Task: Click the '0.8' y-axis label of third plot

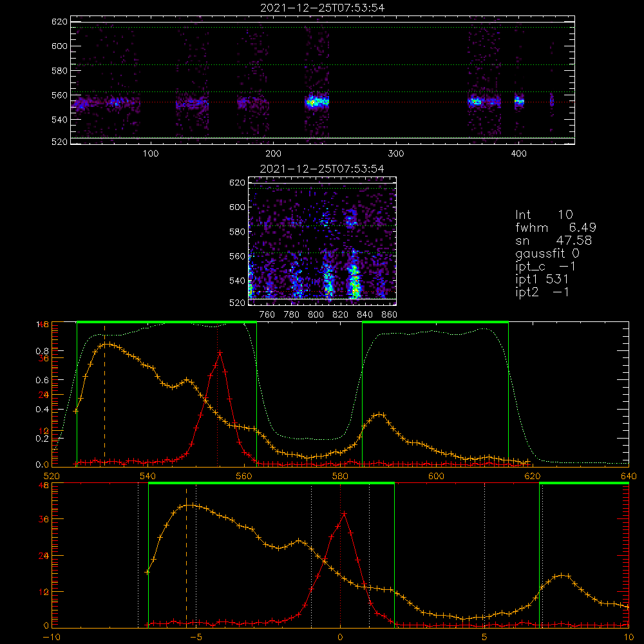Action: [42, 351]
